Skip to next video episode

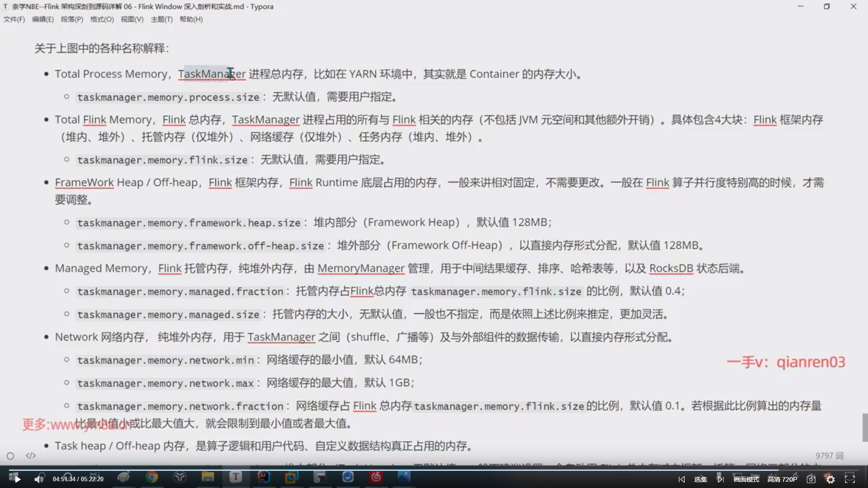point(721,479)
